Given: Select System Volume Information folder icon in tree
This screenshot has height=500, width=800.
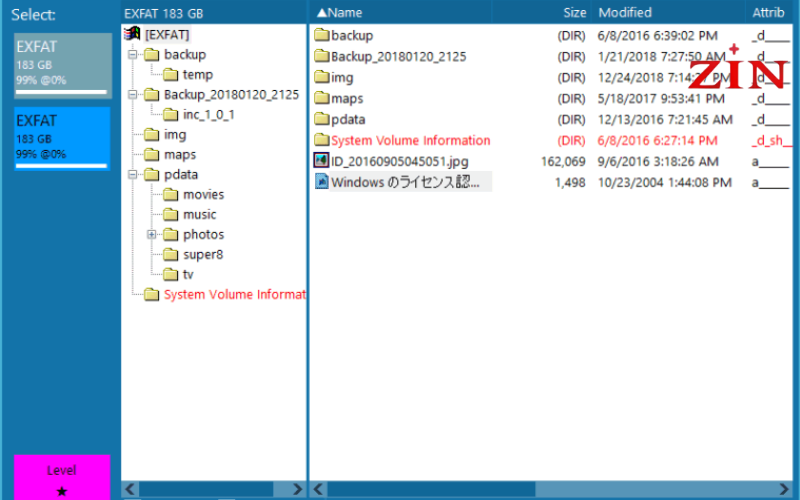Looking at the screenshot, I should [x=152, y=294].
